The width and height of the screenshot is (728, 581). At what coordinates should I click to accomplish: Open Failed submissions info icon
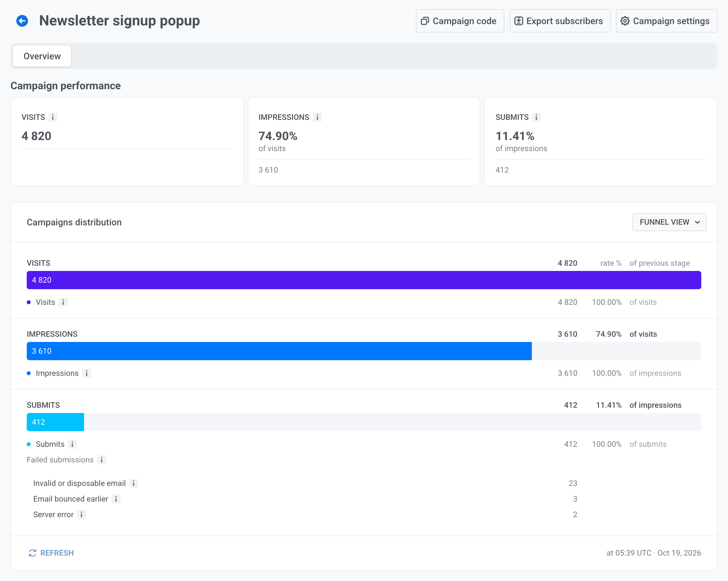click(x=102, y=460)
